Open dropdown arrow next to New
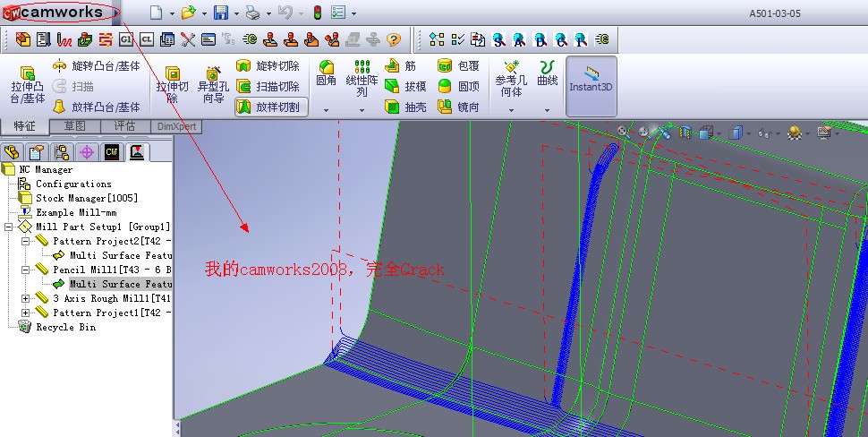 (172, 13)
